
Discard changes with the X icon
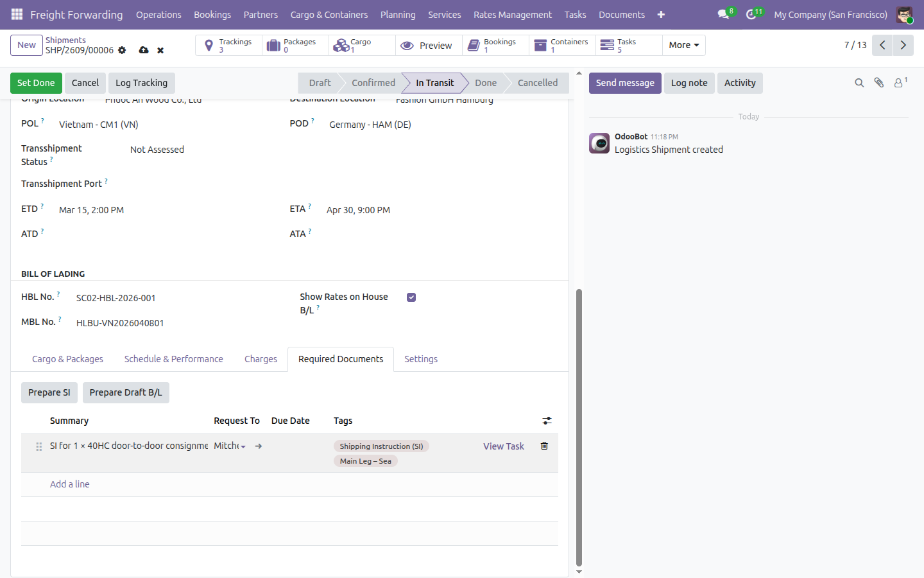pyautogui.click(x=160, y=50)
